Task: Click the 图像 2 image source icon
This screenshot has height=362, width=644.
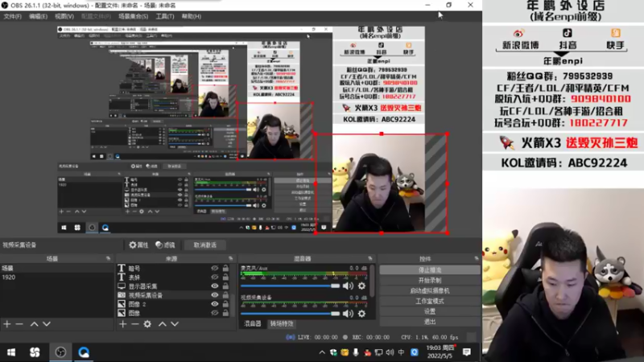Action: click(122, 304)
